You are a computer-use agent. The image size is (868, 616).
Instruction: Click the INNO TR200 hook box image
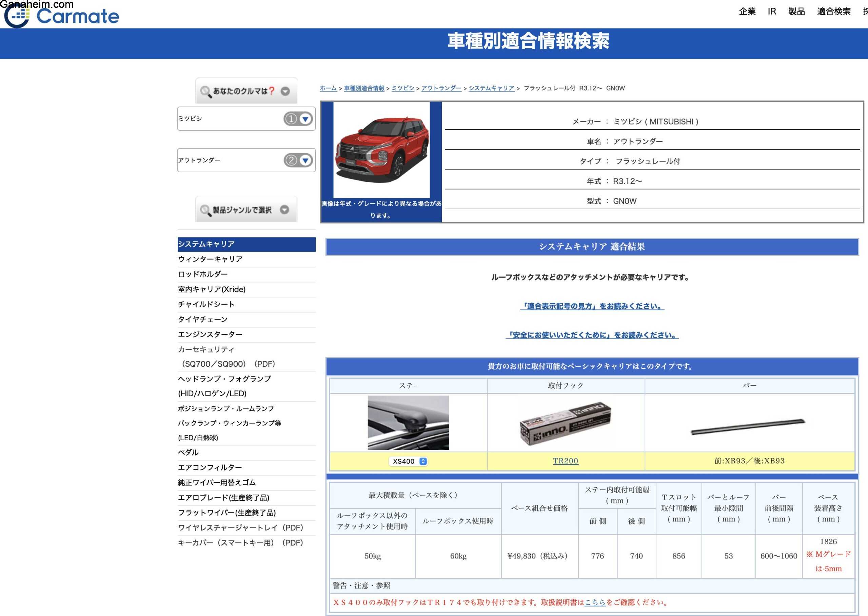click(x=565, y=423)
